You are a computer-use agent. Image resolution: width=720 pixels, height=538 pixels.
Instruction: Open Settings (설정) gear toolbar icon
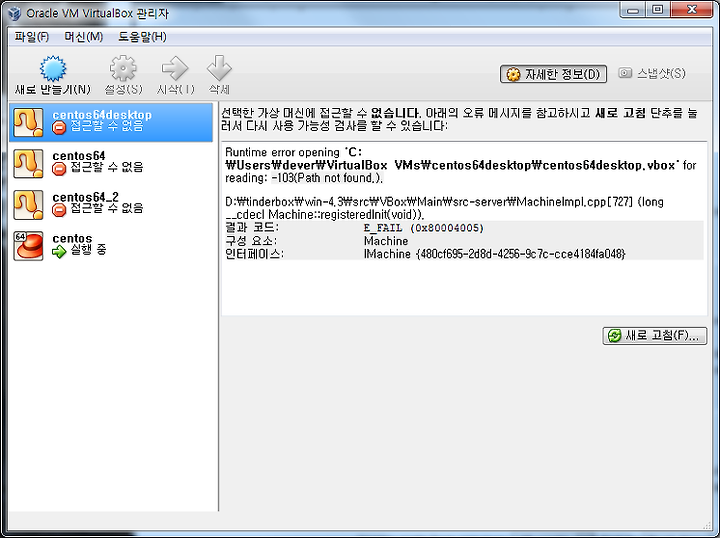pyautogui.click(x=123, y=69)
